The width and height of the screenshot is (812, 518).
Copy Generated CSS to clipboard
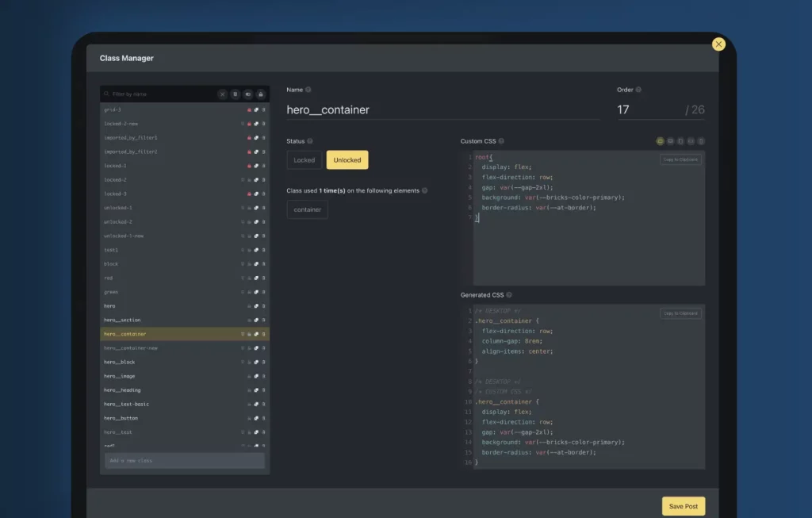(x=680, y=313)
